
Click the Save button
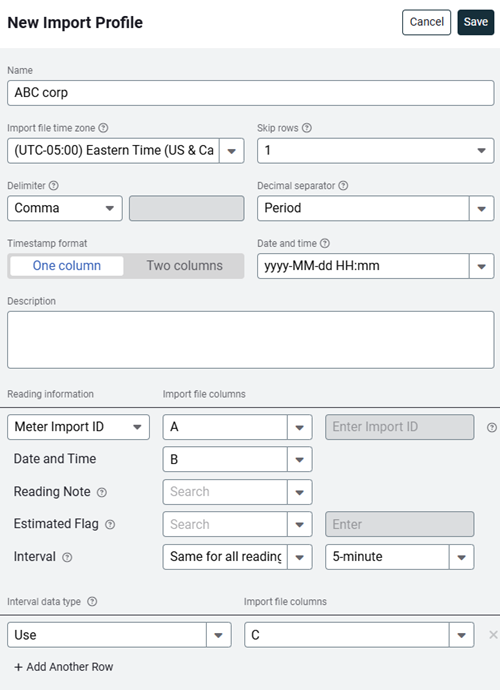(476, 22)
